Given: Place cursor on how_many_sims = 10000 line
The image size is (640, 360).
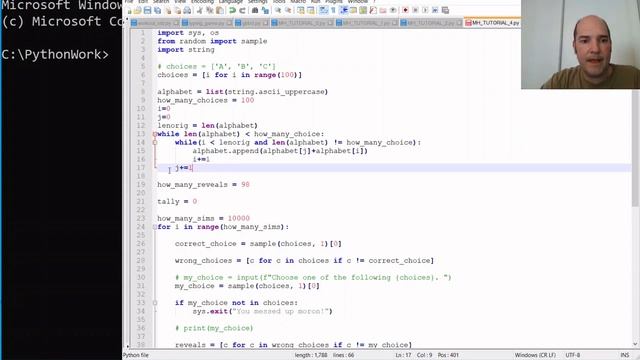Looking at the screenshot, I should pyautogui.click(x=203, y=218).
